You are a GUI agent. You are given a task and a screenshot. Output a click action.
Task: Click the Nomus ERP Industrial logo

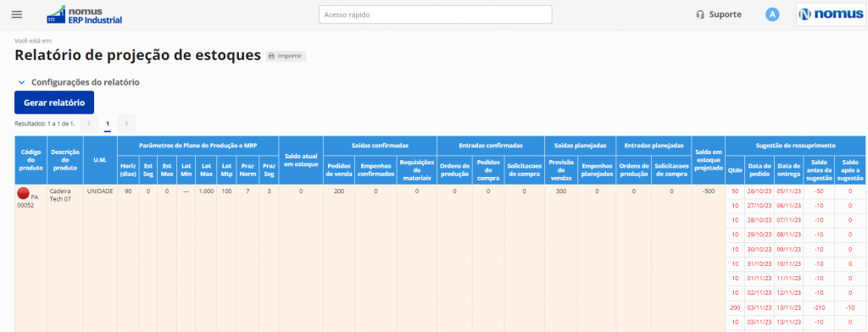[x=84, y=15]
